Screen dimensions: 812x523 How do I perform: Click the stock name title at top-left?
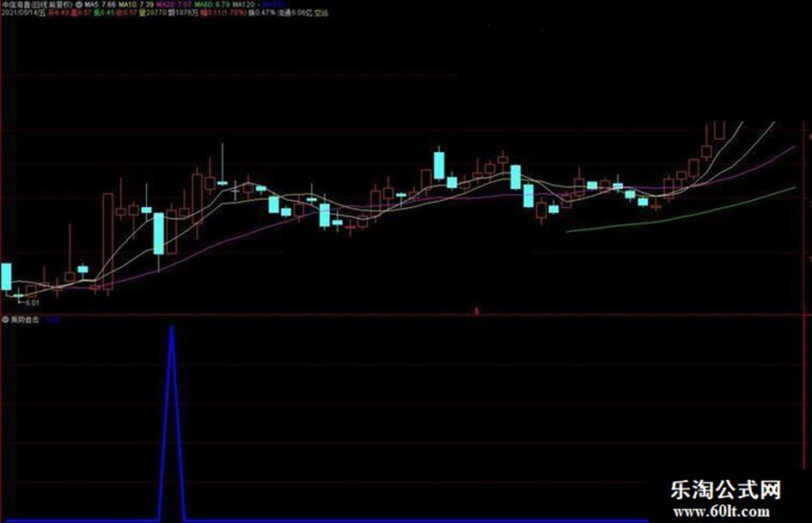37,4
